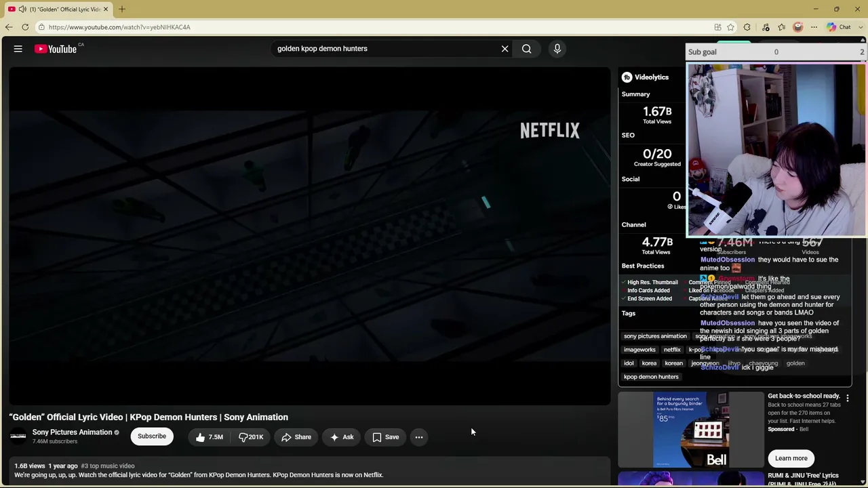Open browser settings three-dot menu
The width and height of the screenshot is (868, 488).
[x=814, y=27]
